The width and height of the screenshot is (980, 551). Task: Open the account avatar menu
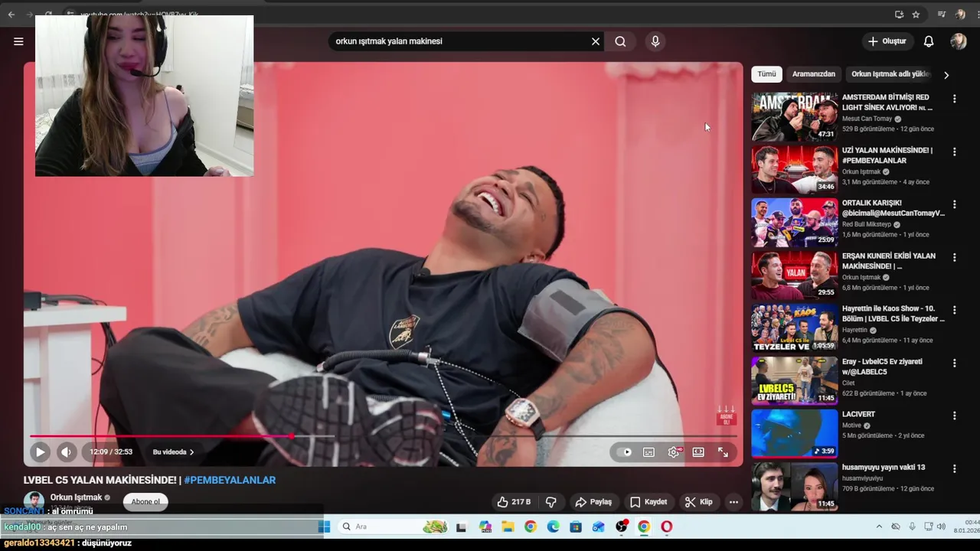pyautogui.click(x=959, y=41)
